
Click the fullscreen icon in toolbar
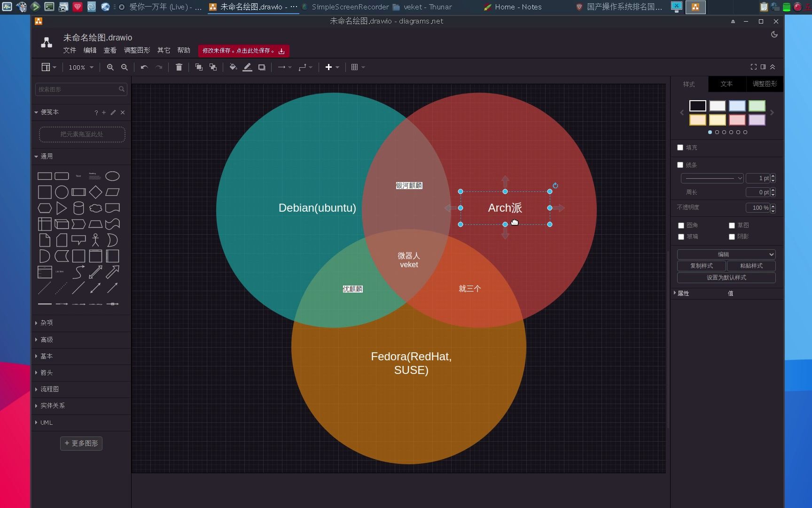point(754,67)
